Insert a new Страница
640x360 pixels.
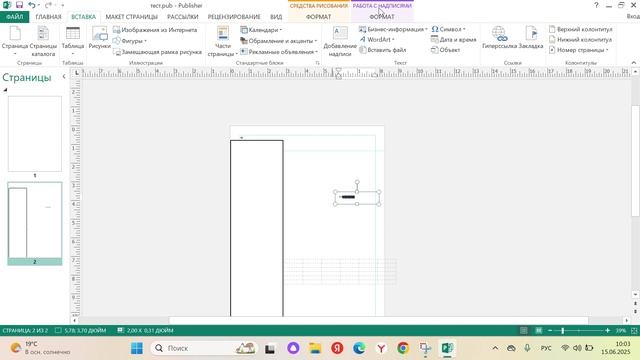[15, 41]
